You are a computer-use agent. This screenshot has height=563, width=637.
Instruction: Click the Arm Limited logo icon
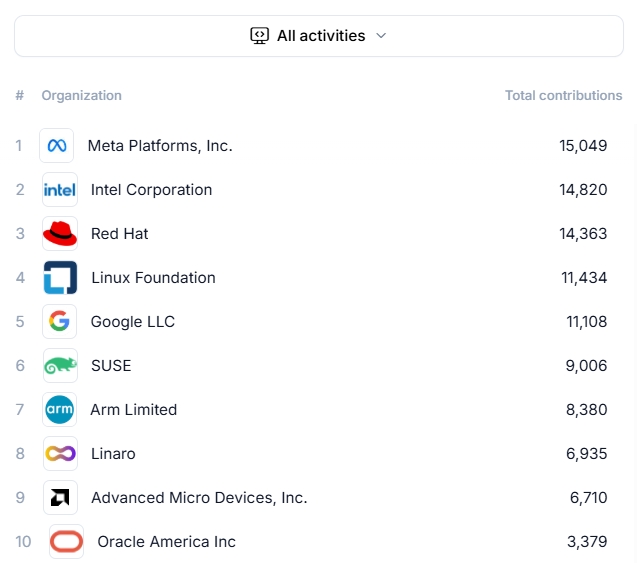pyautogui.click(x=60, y=410)
